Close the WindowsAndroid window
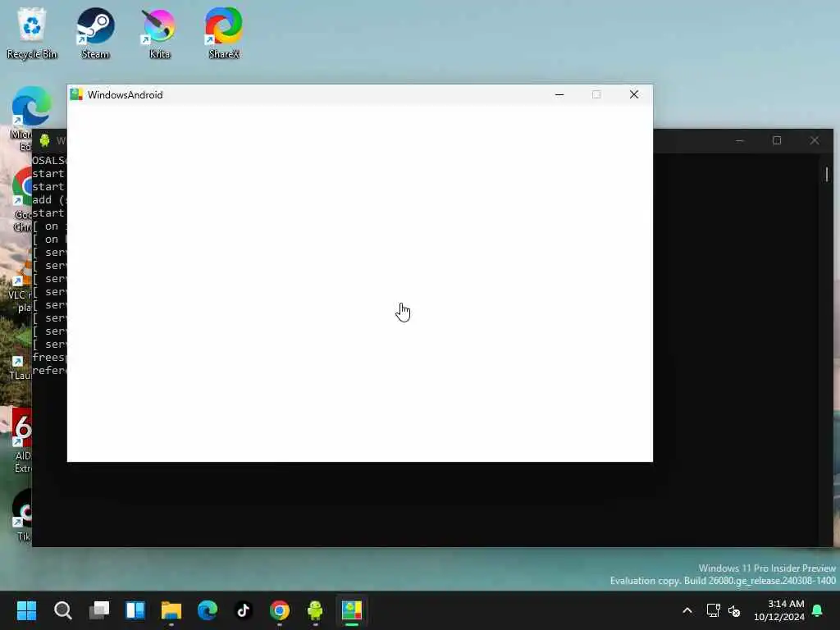 click(x=634, y=95)
